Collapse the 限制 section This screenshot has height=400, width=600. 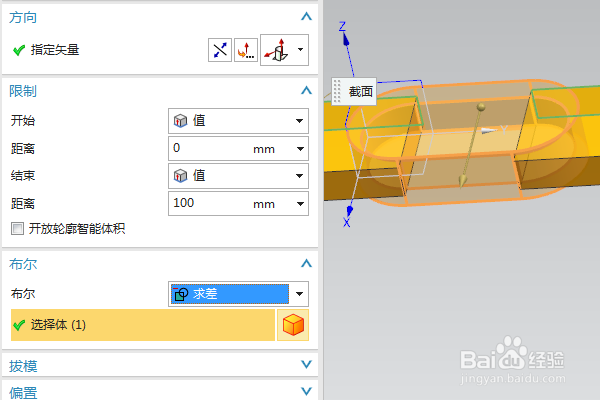point(306,90)
